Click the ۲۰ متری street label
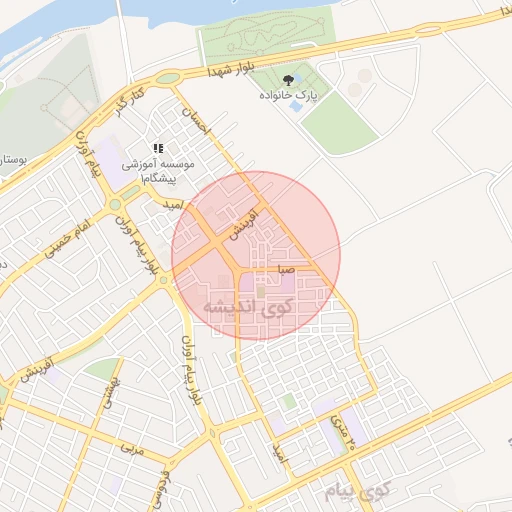 coord(343,431)
